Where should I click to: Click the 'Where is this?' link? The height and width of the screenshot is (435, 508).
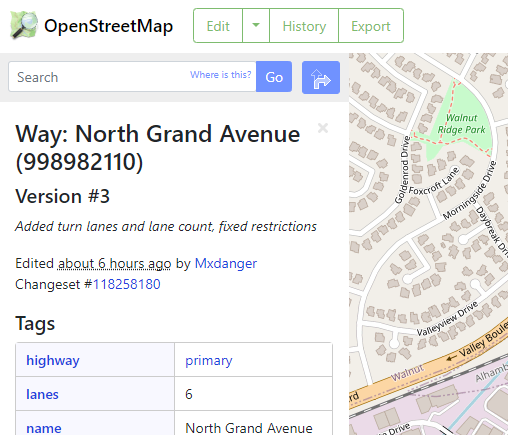coord(220,74)
